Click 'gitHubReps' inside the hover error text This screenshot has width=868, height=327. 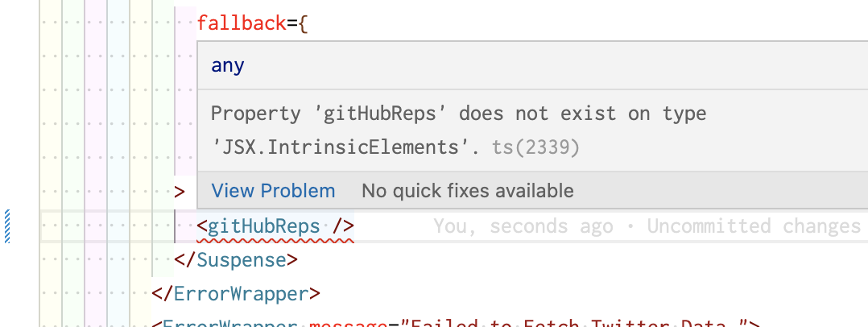click(x=380, y=114)
